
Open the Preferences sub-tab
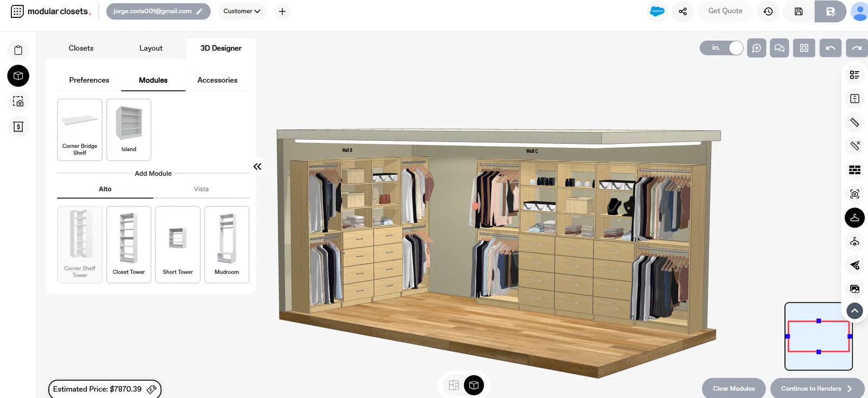coord(89,80)
